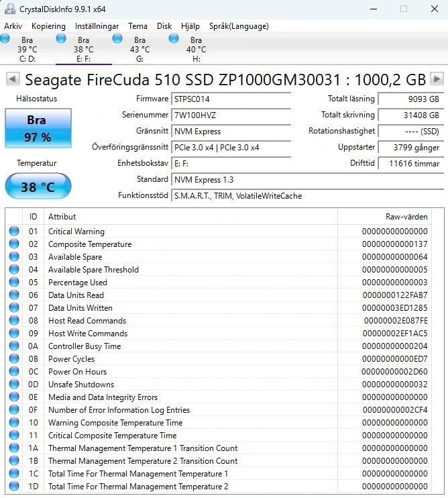Click the Bra 97 % health status button
Image resolution: width=448 pixels, height=498 pixels.
[x=38, y=128]
